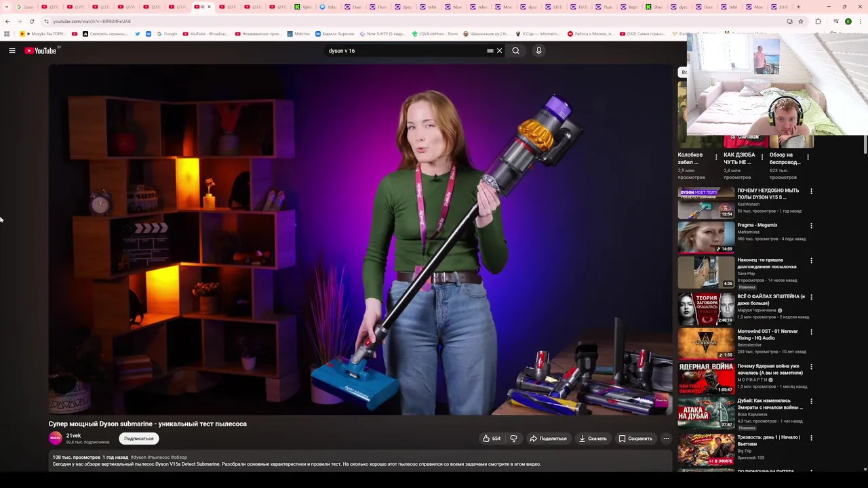Open options menu for Fragma - Megamix

pyautogui.click(x=811, y=226)
